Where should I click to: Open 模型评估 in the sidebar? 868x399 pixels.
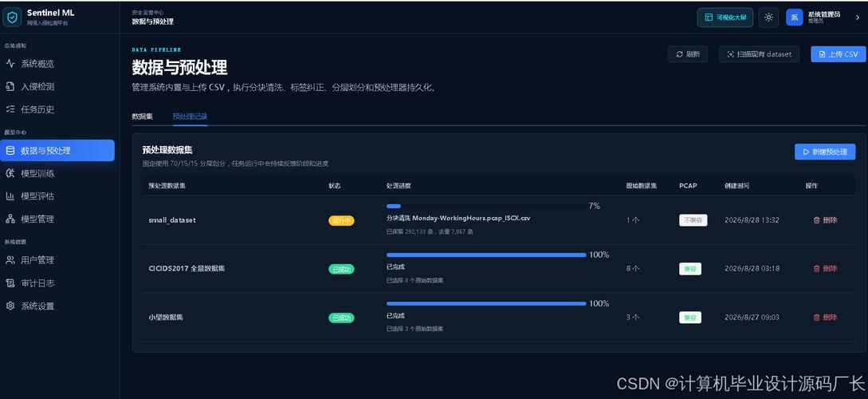pyautogui.click(x=57, y=196)
